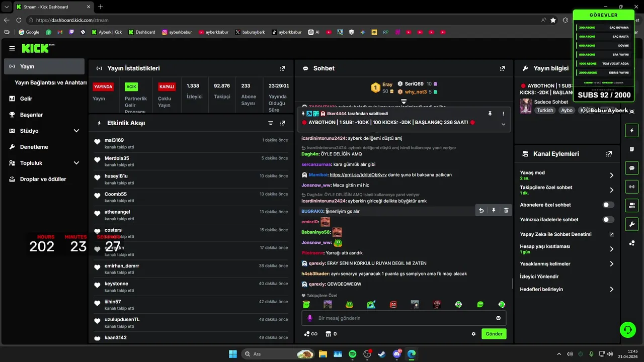Click the lightning bolt sidebar icon

(632, 131)
